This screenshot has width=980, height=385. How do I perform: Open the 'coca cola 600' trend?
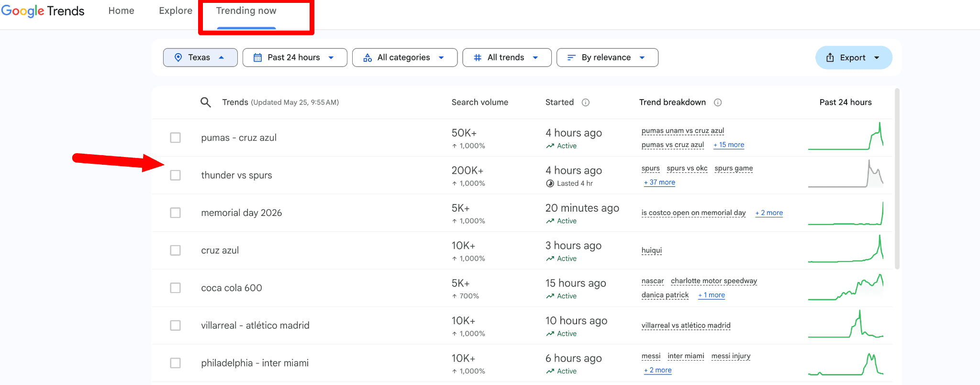(232, 288)
